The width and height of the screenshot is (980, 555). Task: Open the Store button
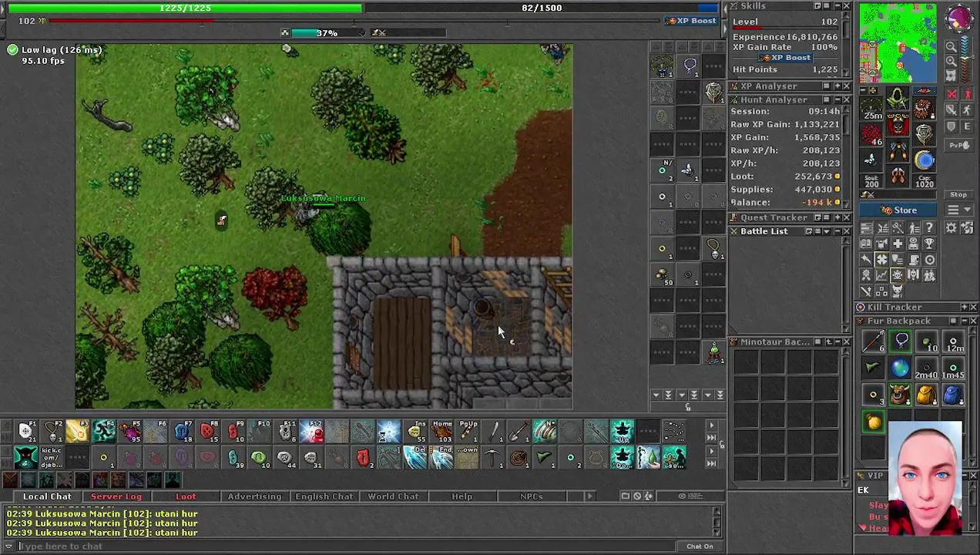[x=899, y=210]
